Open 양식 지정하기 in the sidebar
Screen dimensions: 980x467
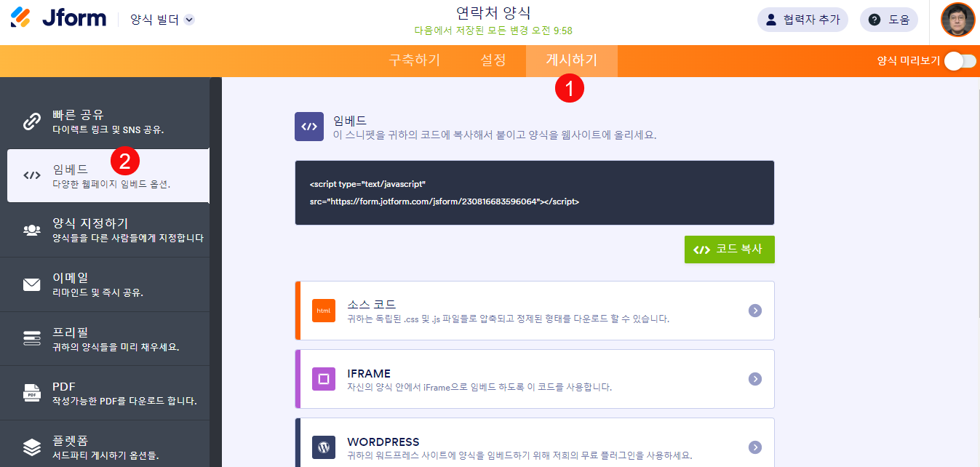(x=105, y=230)
